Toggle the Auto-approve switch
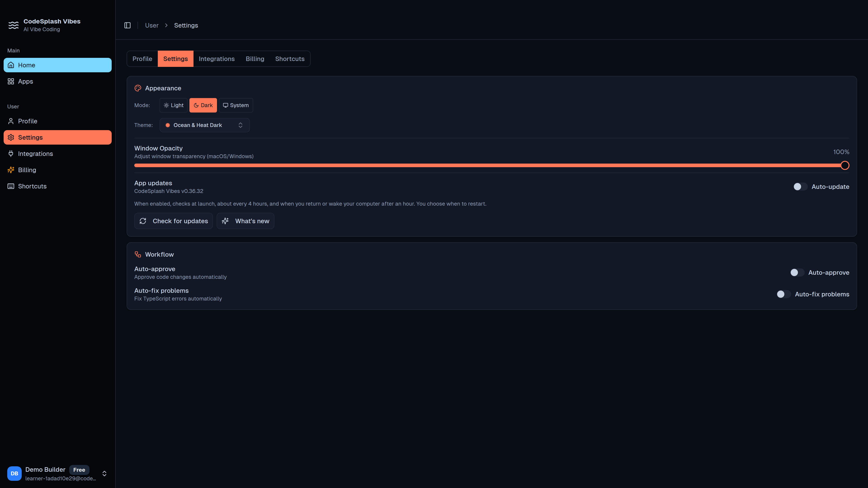Viewport: 868px width, 488px height. pyautogui.click(x=797, y=272)
